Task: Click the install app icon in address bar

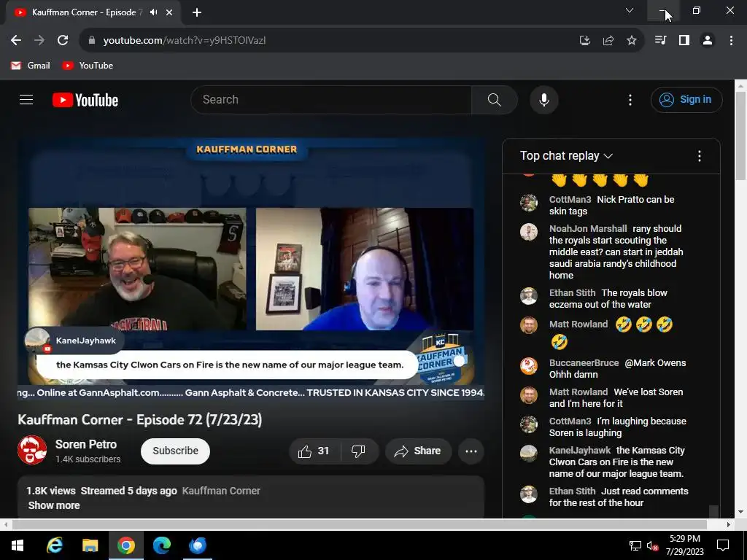Action: point(584,41)
